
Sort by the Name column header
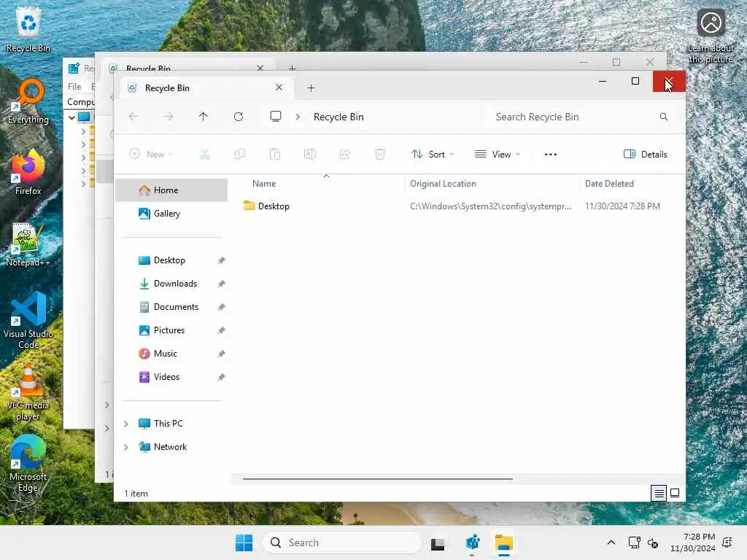264,184
